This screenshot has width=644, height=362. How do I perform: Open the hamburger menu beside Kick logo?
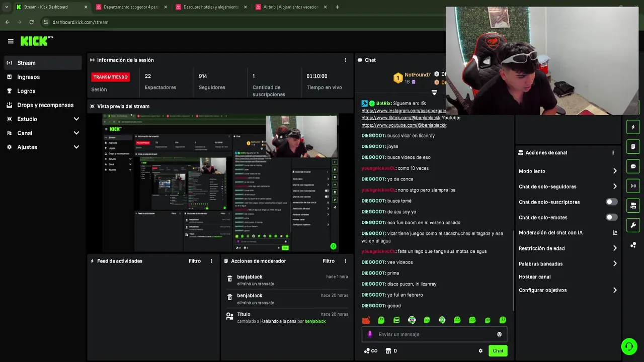(x=11, y=41)
